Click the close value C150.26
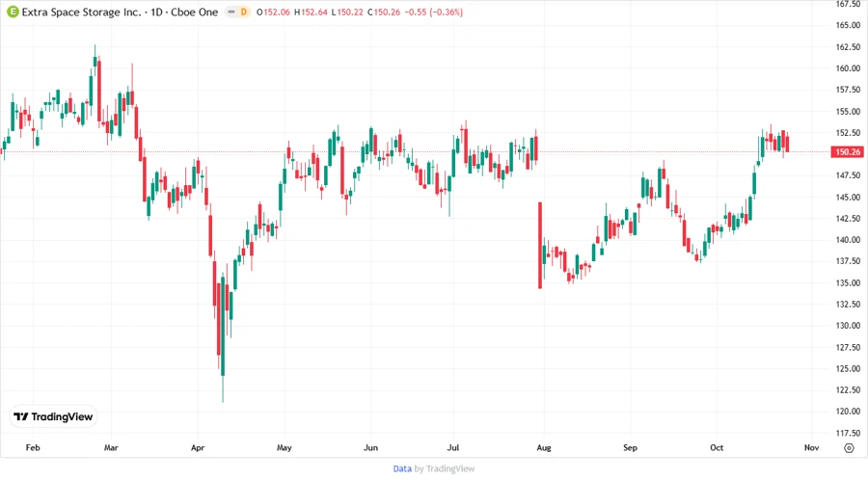Image resolution: width=868 pixels, height=480 pixels. click(384, 12)
